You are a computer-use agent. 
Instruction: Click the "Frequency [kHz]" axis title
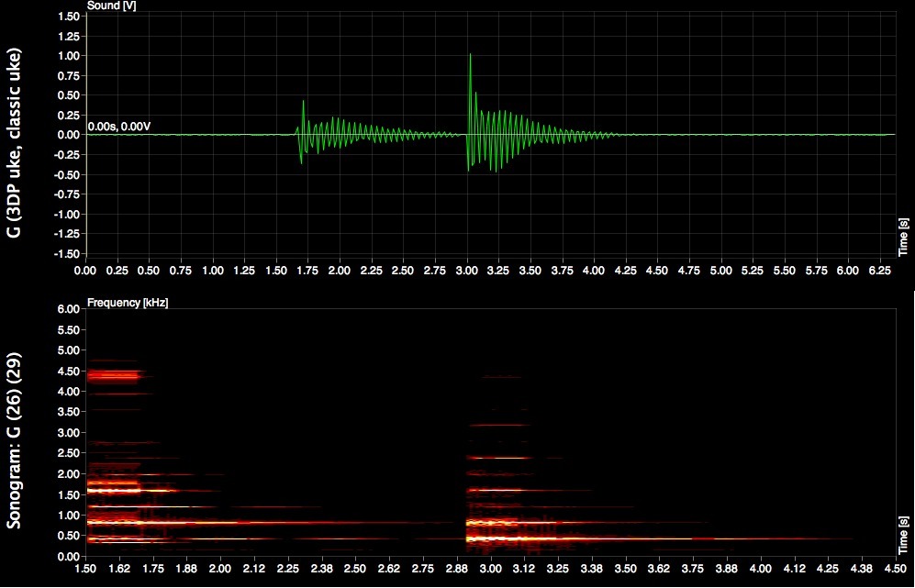[128, 302]
